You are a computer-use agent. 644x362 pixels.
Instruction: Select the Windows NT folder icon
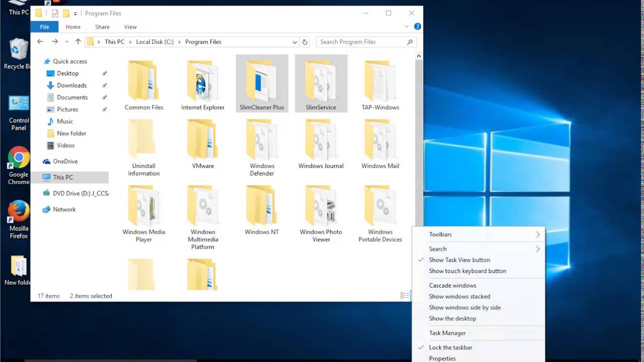[262, 205]
